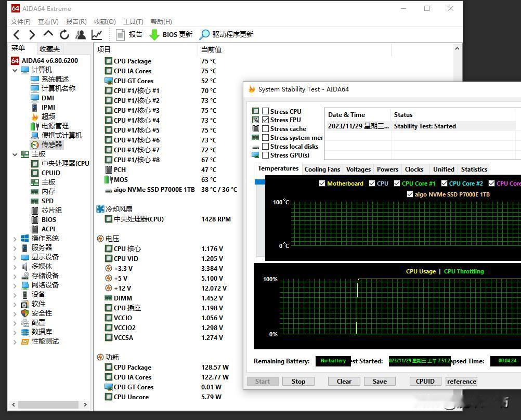Expand the 服务器 tree node

tap(15, 248)
